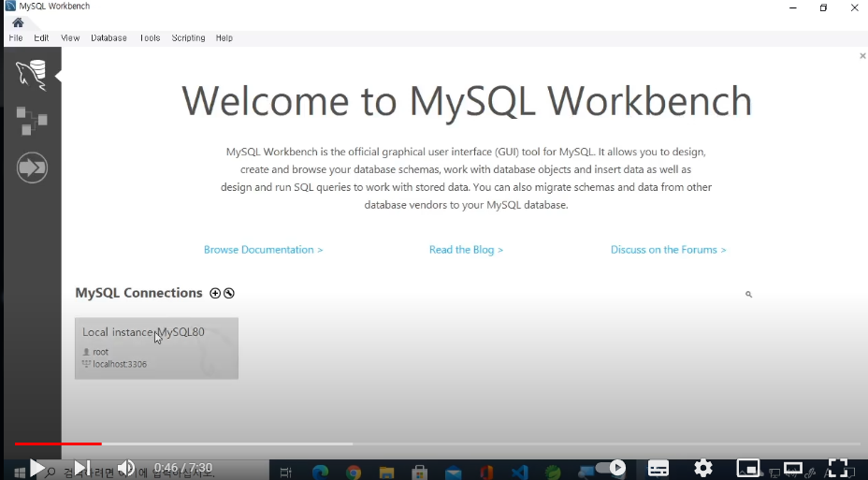Mute the video volume speaker icon
This screenshot has height=480, width=868.
(125, 469)
